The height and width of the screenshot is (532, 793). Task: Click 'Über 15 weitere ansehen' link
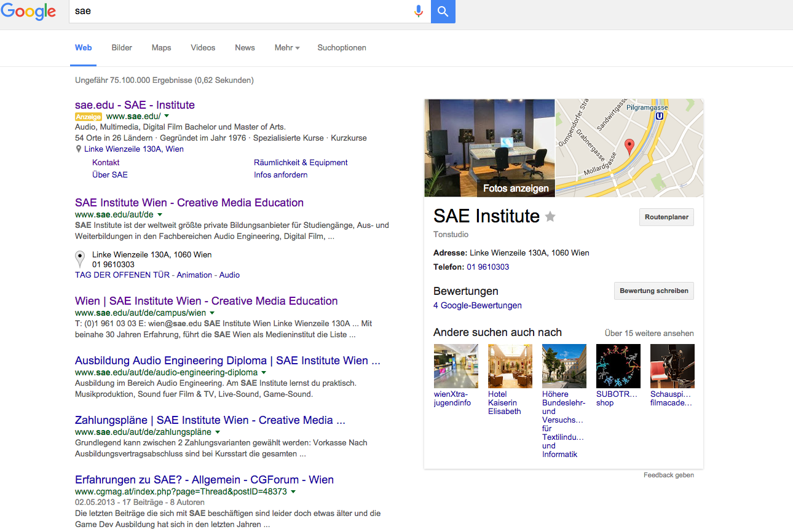pos(649,334)
